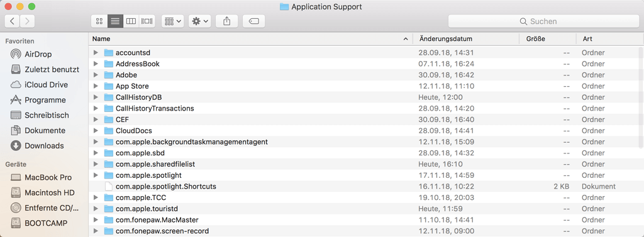
Task: Click the Dokument type cell
Action: [x=599, y=187]
